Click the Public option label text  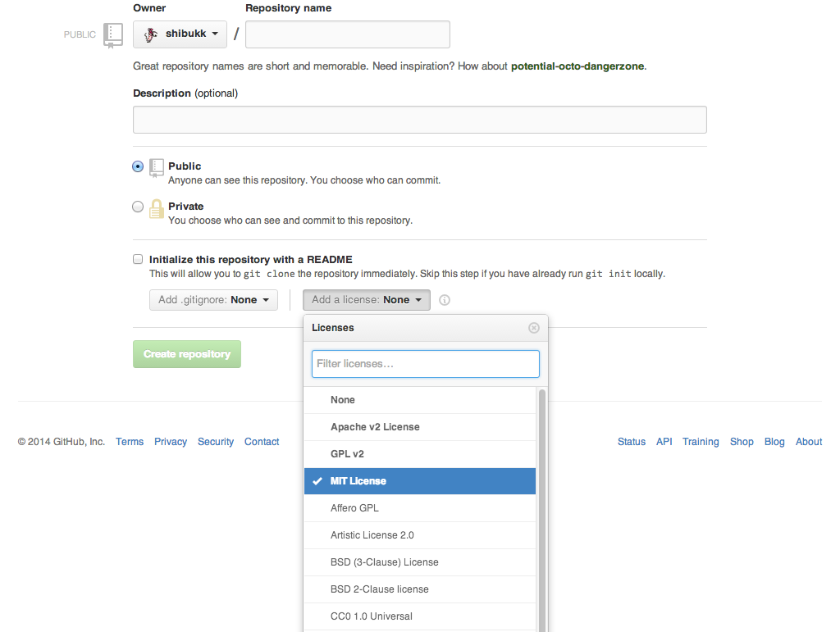point(185,166)
